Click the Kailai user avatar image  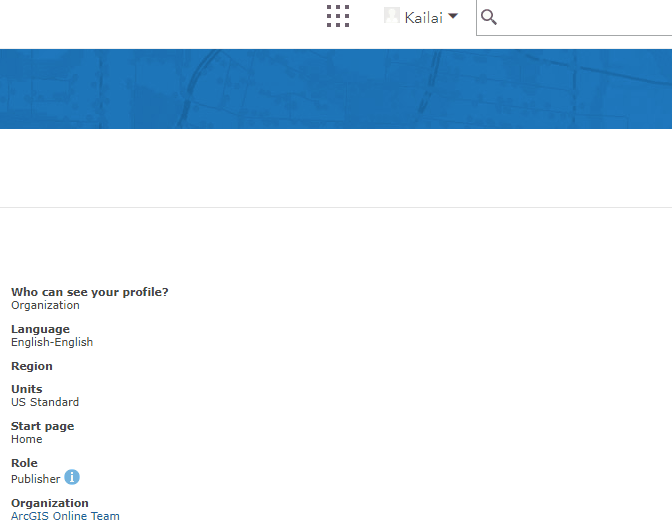[392, 15]
